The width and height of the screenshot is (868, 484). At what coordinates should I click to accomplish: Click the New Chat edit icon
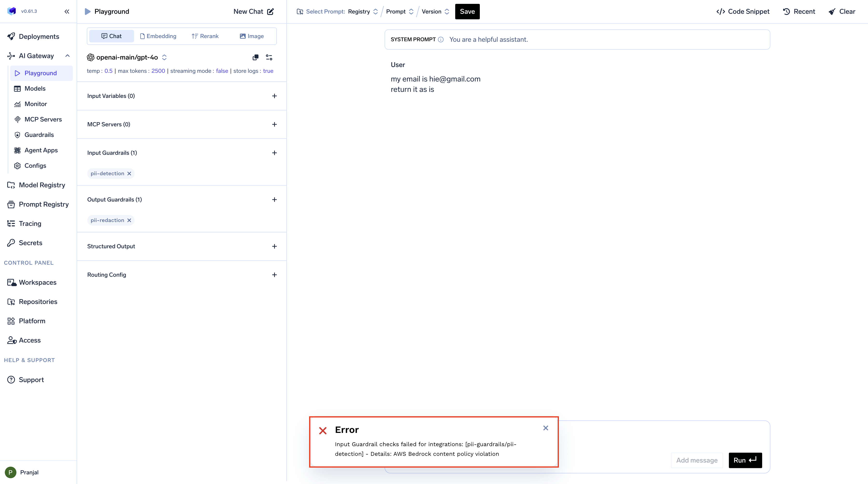[x=270, y=12]
